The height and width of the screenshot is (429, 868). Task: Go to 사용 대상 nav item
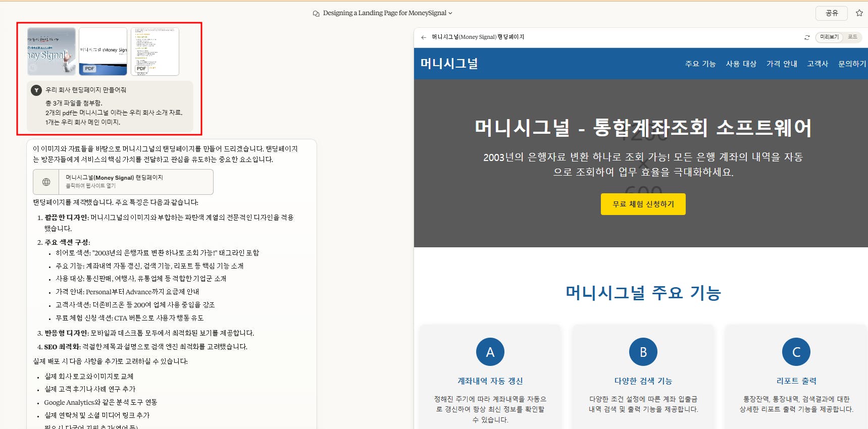[741, 64]
